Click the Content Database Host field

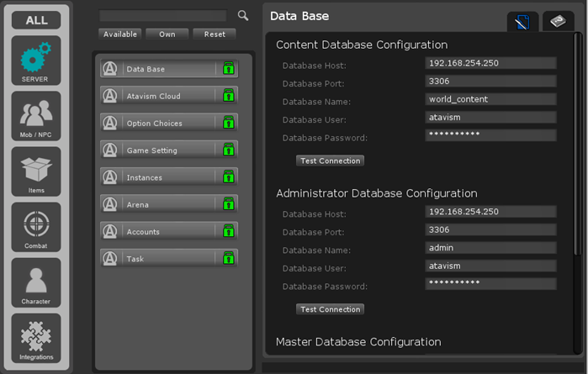[x=490, y=63]
